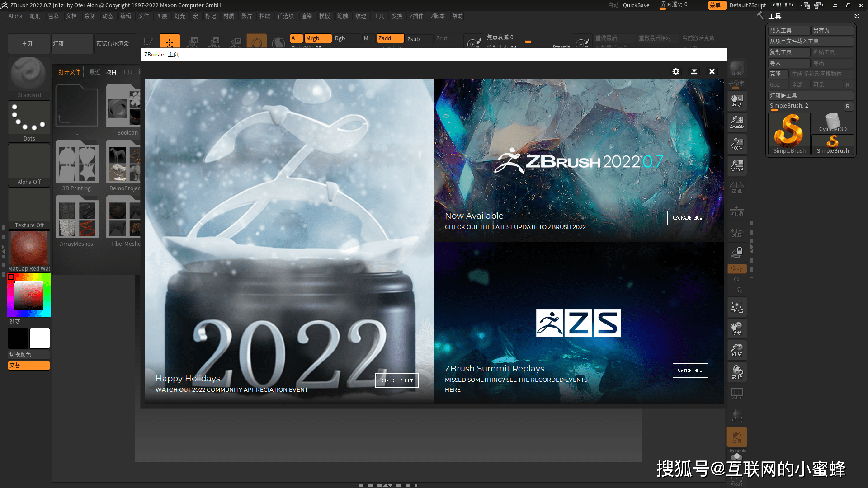Activate the Draw mode button
Viewport: 868px width, 488px height.
point(170,41)
